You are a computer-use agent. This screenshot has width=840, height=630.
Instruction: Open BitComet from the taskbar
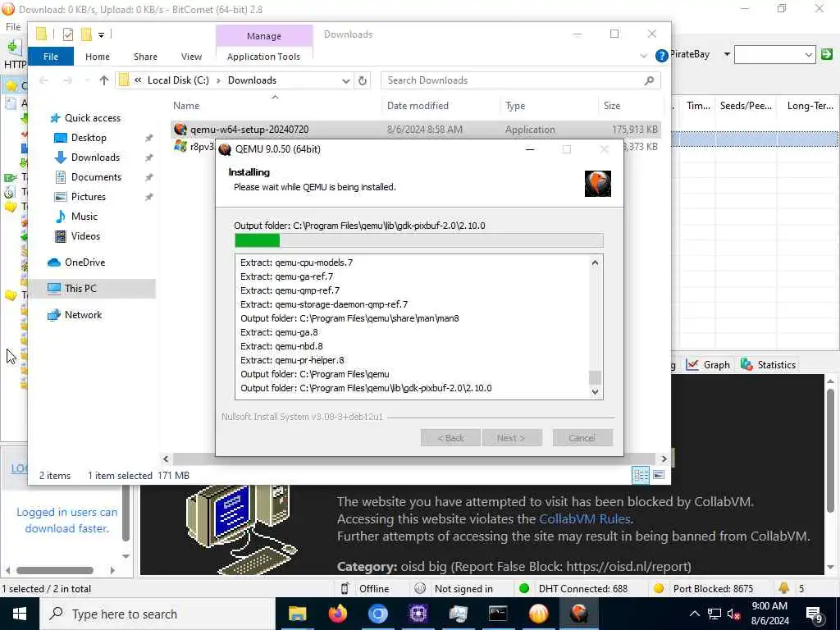(538, 614)
